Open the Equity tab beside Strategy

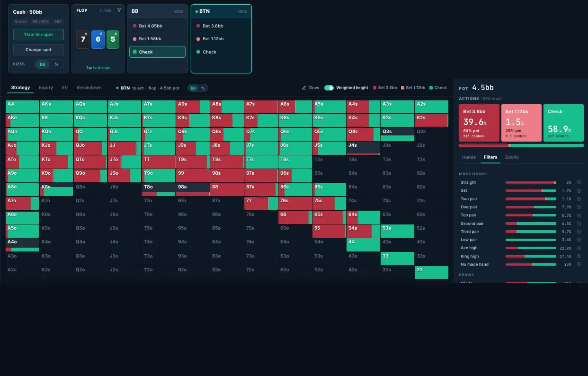pos(46,88)
